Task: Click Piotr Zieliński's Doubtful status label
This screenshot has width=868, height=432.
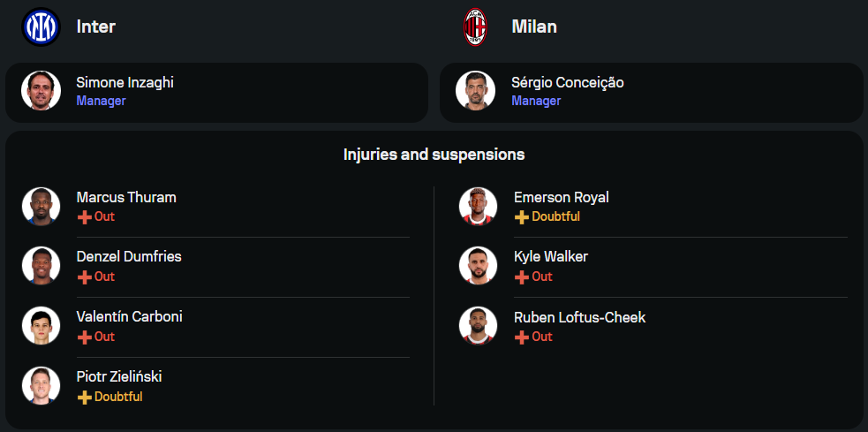Action: coord(118,398)
